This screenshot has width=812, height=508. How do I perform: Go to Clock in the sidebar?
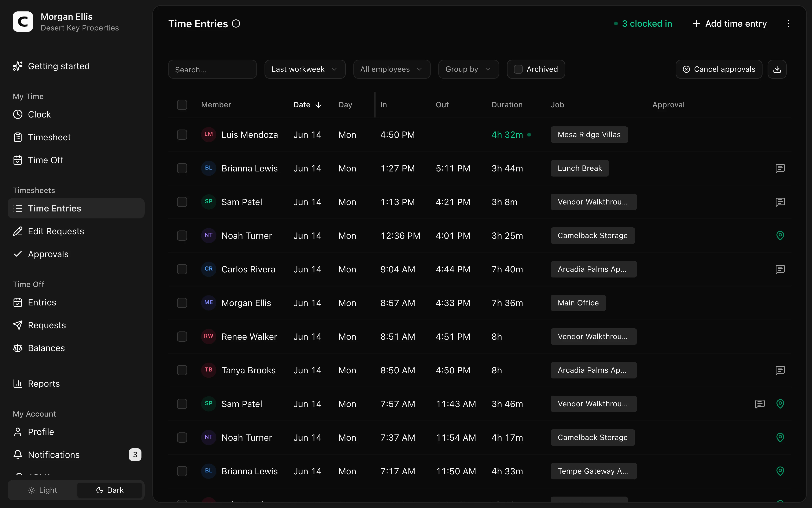click(x=76, y=114)
